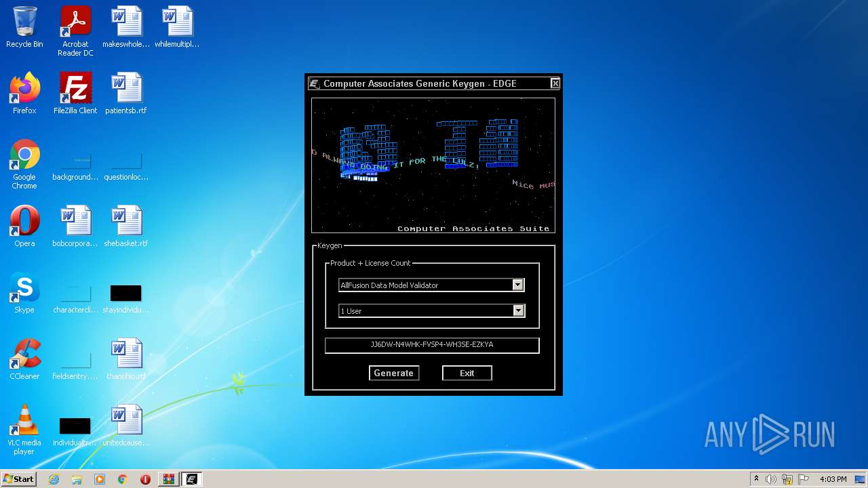Open the volume control in system tray
The image size is (868, 488).
(x=771, y=479)
